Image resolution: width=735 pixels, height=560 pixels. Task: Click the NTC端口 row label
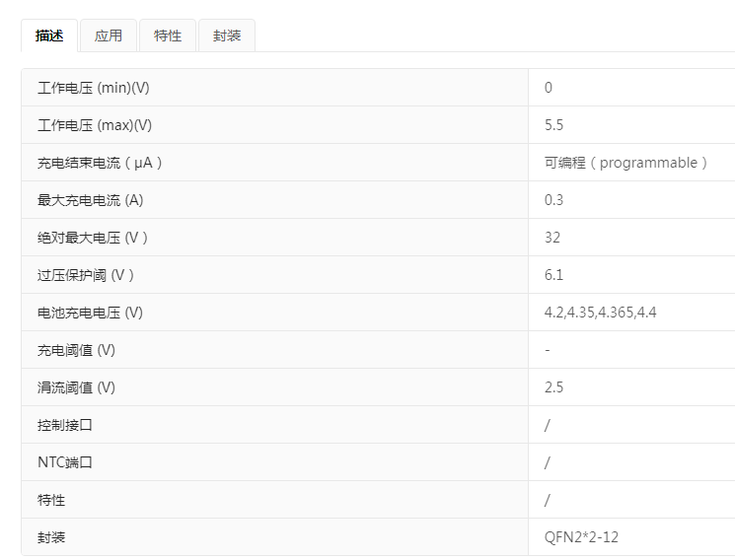65,462
